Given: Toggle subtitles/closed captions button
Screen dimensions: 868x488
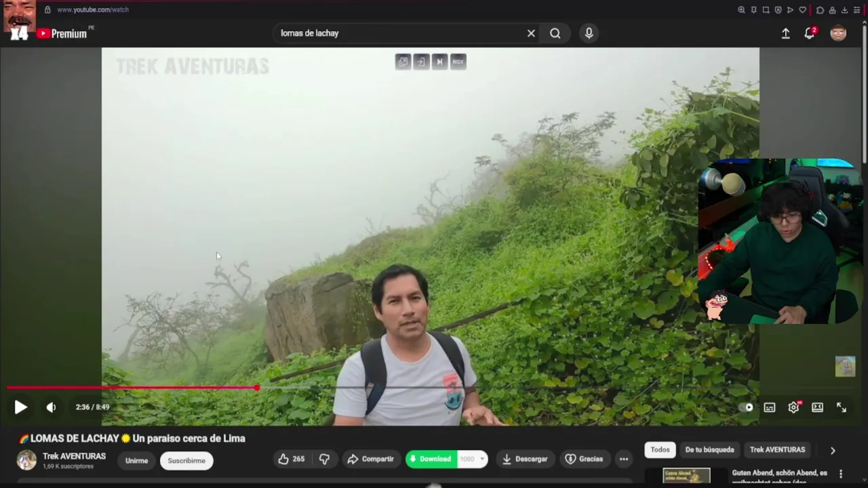Looking at the screenshot, I should click(770, 407).
